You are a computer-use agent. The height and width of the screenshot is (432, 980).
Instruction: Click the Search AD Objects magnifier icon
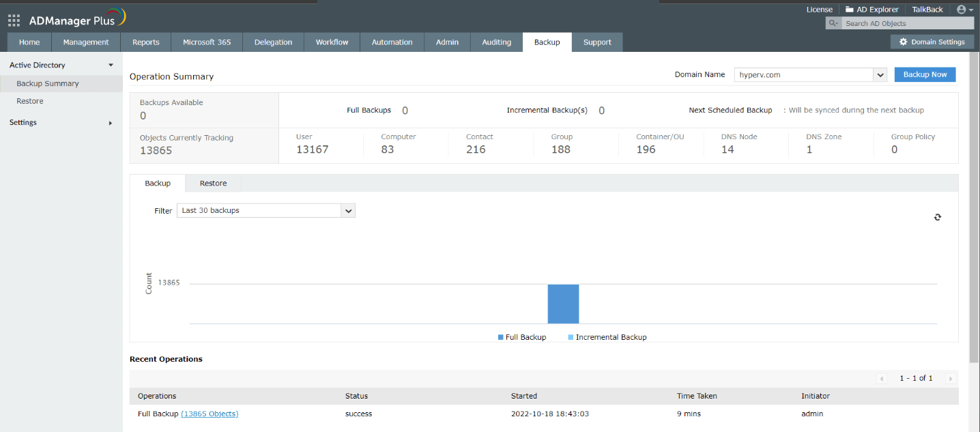click(x=832, y=23)
